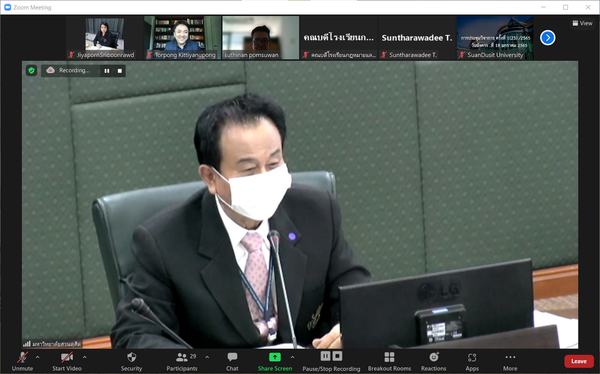Open the View layout menu
The image size is (600, 374).
(582, 23)
